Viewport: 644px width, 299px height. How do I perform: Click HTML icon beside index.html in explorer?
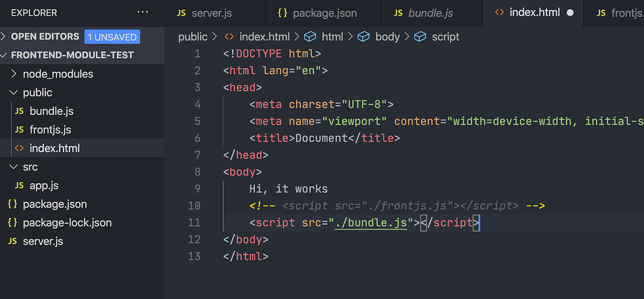pyautogui.click(x=19, y=148)
